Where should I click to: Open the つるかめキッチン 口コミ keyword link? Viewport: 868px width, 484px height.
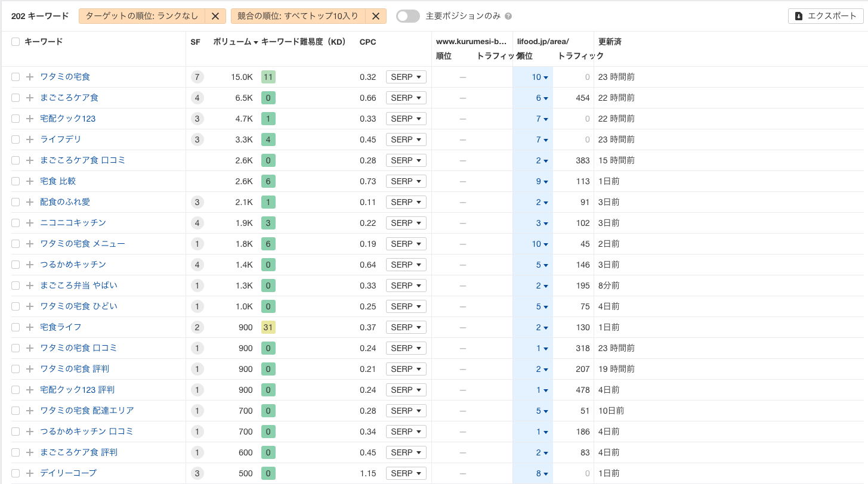87,431
